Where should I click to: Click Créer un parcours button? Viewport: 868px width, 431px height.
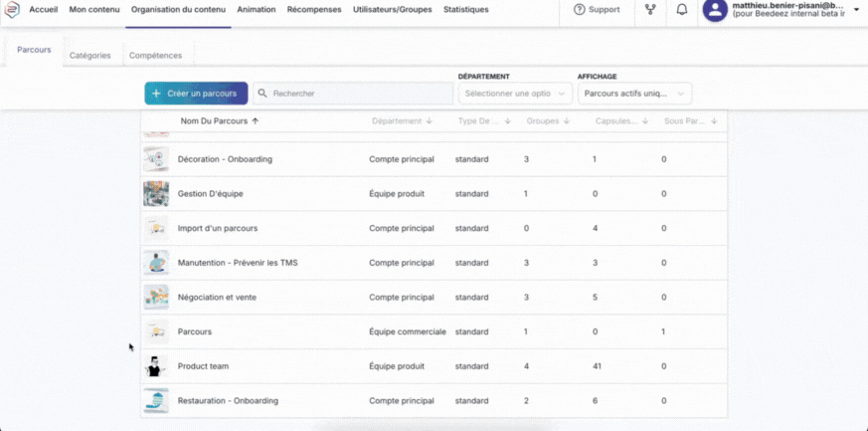tap(196, 94)
